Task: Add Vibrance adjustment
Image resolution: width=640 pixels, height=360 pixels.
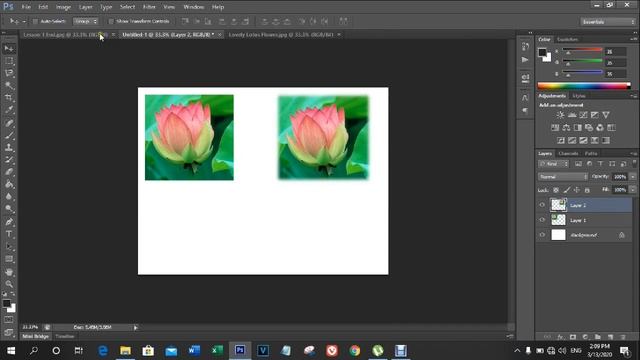Action: pyautogui.click(x=606, y=115)
